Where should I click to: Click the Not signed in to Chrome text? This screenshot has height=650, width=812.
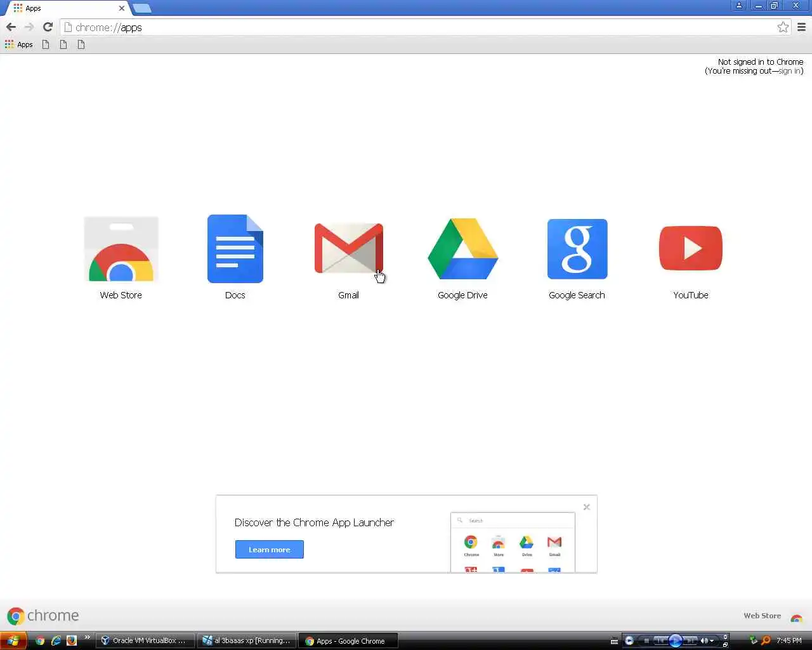pyautogui.click(x=761, y=62)
